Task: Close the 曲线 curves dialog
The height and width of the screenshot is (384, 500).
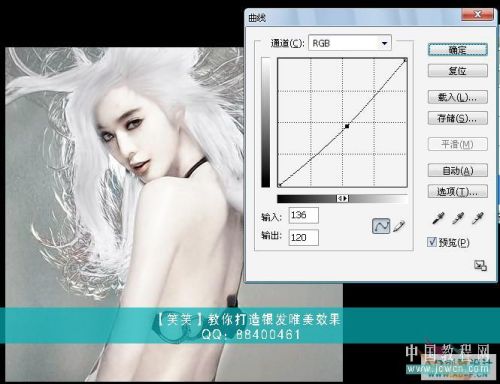Action: point(477,14)
